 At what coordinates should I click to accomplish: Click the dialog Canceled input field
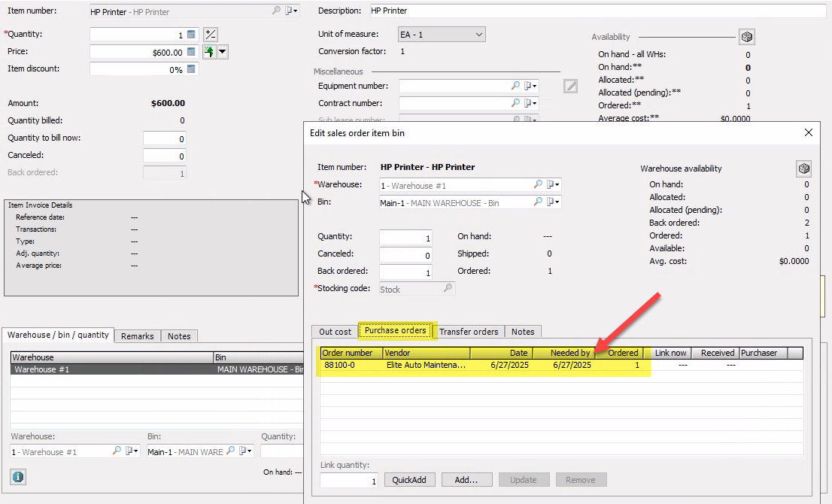pos(405,255)
